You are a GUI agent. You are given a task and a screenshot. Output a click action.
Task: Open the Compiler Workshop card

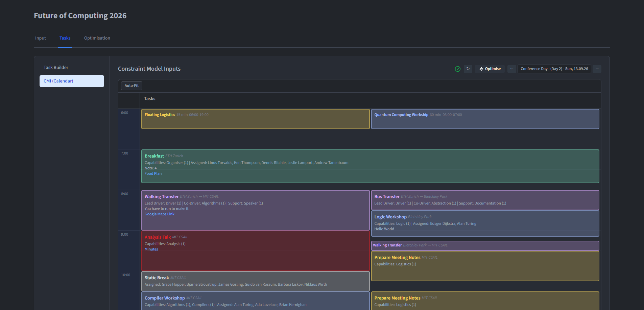tap(255, 301)
